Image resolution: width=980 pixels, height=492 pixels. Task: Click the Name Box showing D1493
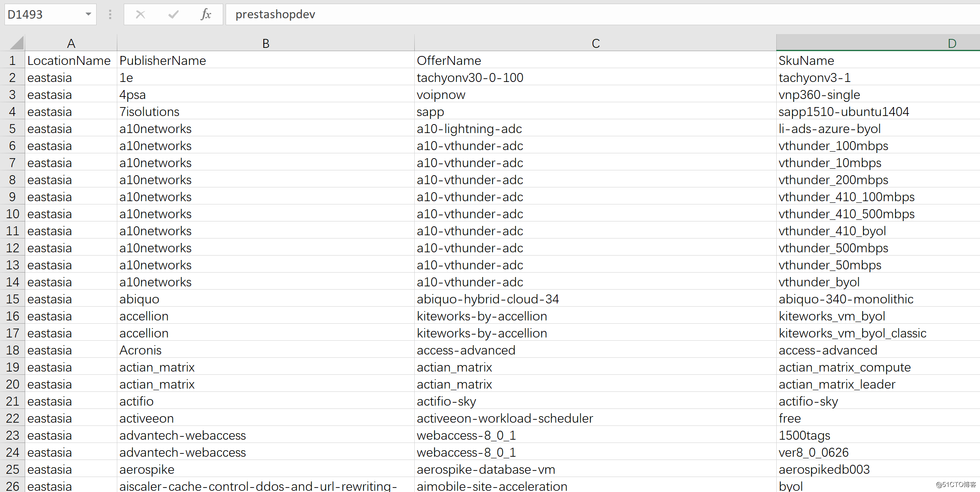click(50, 15)
